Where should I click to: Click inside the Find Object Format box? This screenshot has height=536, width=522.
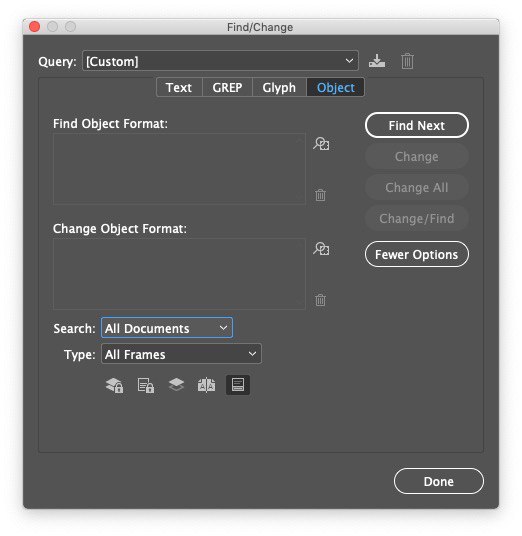click(179, 169)
